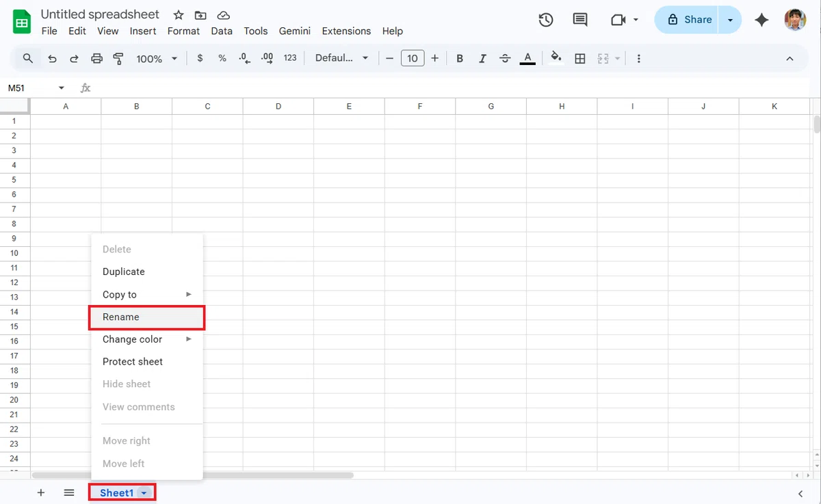Viewport: 821px width, 504px height.
Task: Open version history clock icon
Action: [546, 20]
